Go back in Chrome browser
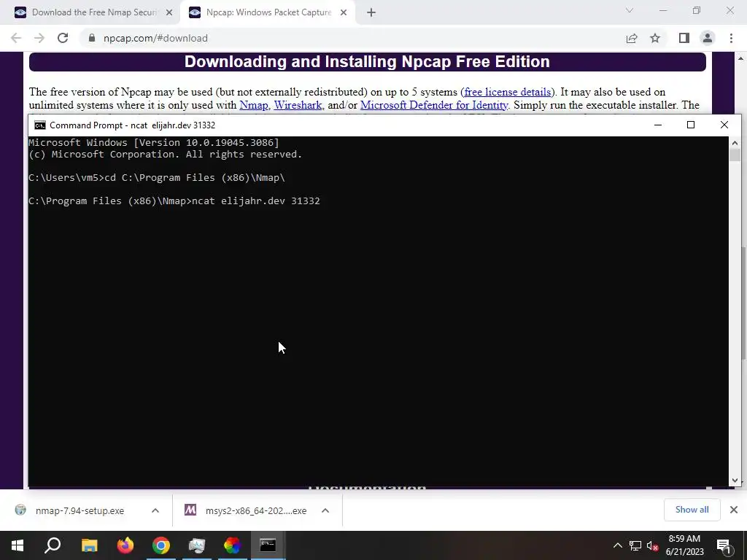This screenshot has width=747, height=560. 16,38
